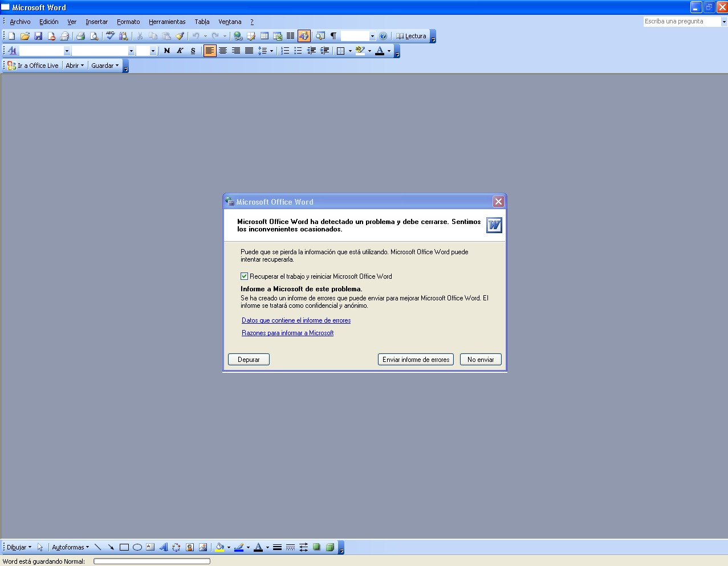
Task: Click the Columns icon
Action: click(x=290, y=36)
